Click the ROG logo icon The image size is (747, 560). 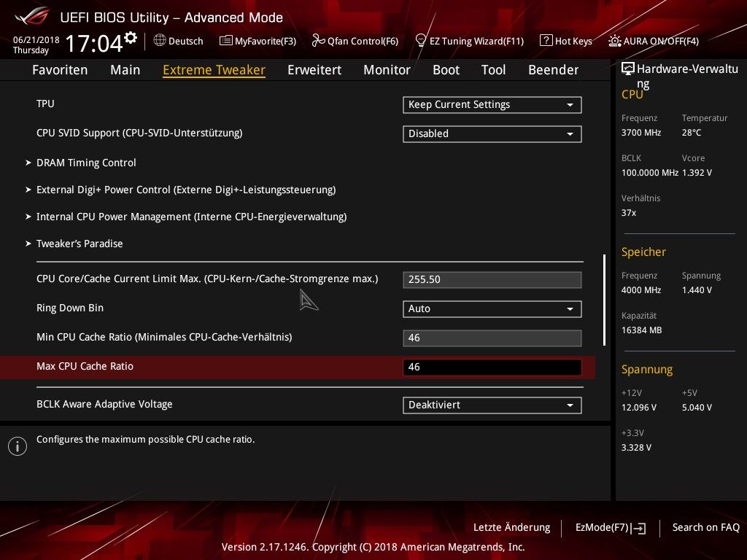[x=32, y=16]
